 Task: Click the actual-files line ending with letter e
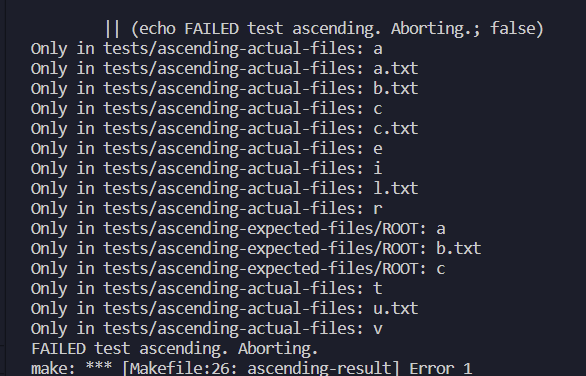coord(206,149)
